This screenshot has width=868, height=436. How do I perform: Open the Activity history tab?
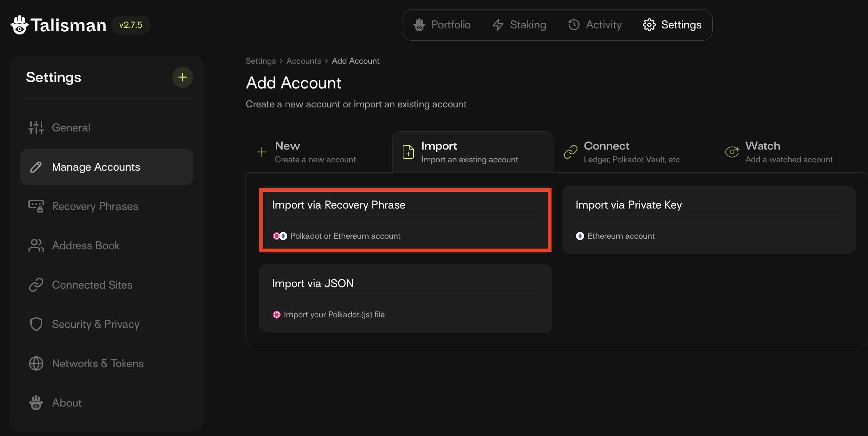pyautogui.click(x=595, y=25)
